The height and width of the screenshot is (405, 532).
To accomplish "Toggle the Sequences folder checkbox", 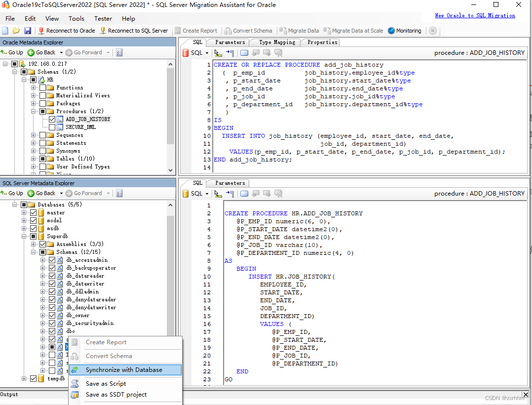I will [42, 135].
